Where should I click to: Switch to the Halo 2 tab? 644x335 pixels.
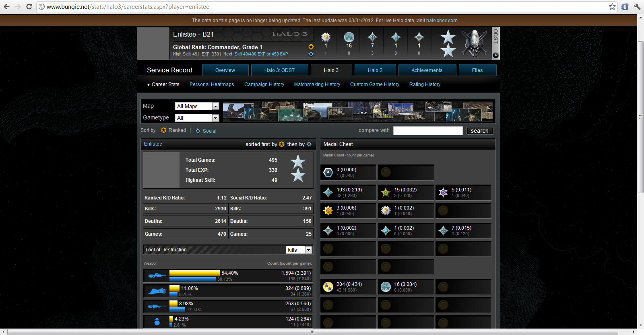coord(375,70)
